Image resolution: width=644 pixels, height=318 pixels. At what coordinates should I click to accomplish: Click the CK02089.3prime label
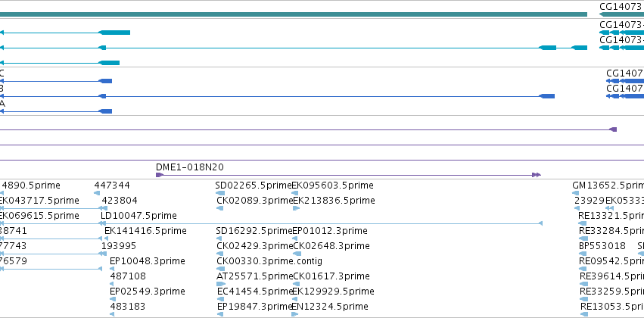point(254,201)
